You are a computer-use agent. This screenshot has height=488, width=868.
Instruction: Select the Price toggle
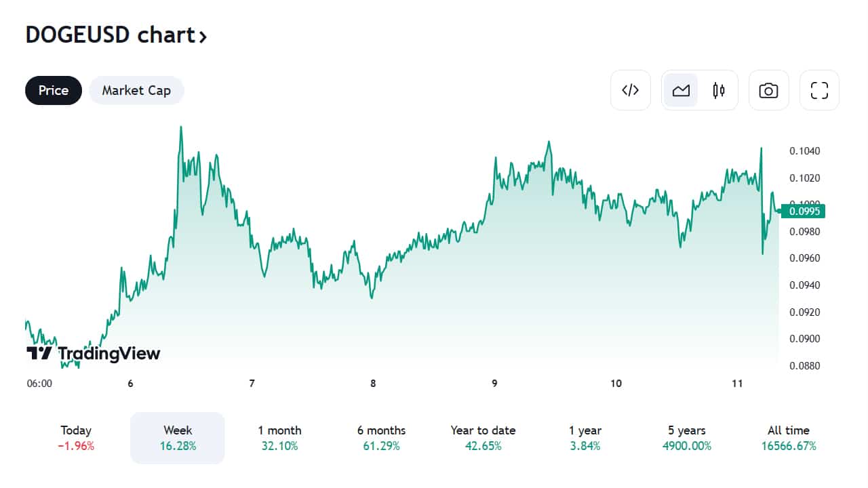pos(54,90)
